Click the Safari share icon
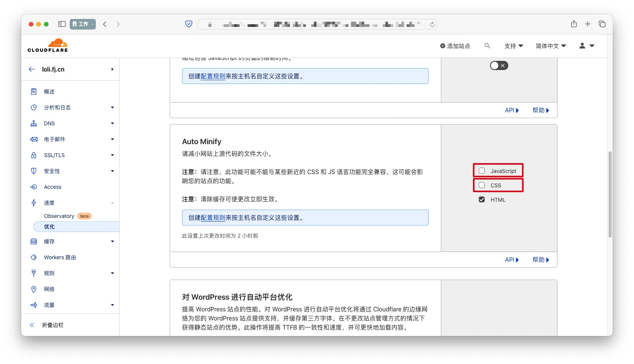634x364 pixels. 574,24
